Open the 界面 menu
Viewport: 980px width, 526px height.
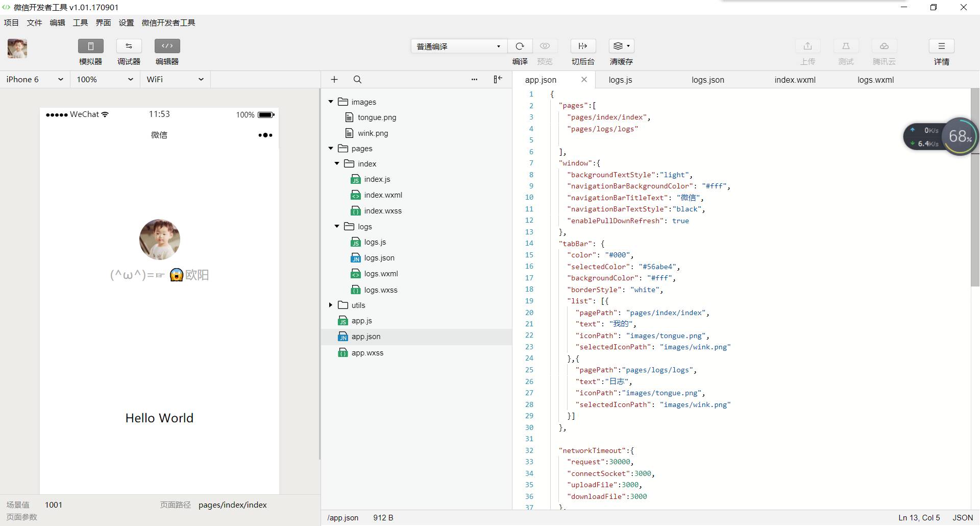pyautogui.click(x=103, y=22)
